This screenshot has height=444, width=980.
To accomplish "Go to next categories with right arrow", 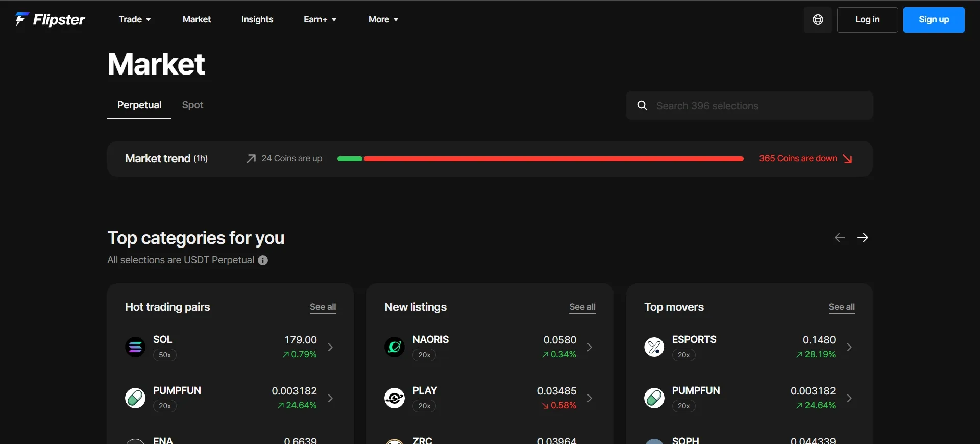I will (x=863, y=238).
